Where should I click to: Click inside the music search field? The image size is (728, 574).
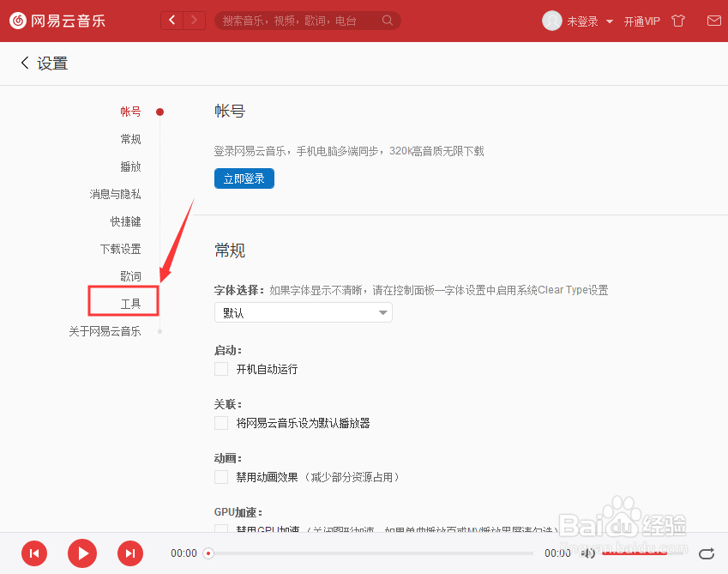[x=307, y=21]
